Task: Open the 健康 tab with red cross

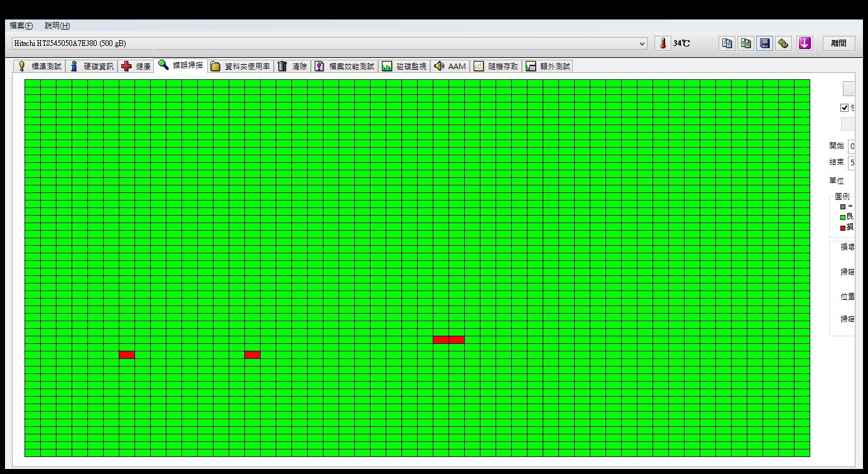Action: point(136,66)
